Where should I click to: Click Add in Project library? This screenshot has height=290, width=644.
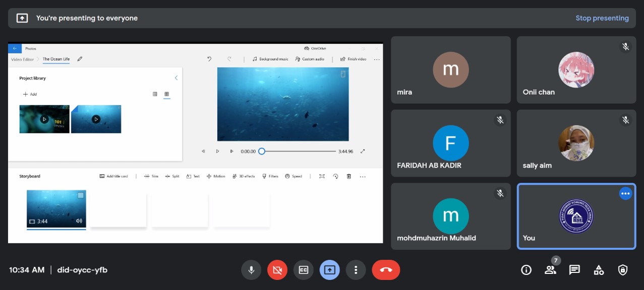click(30, 94)
